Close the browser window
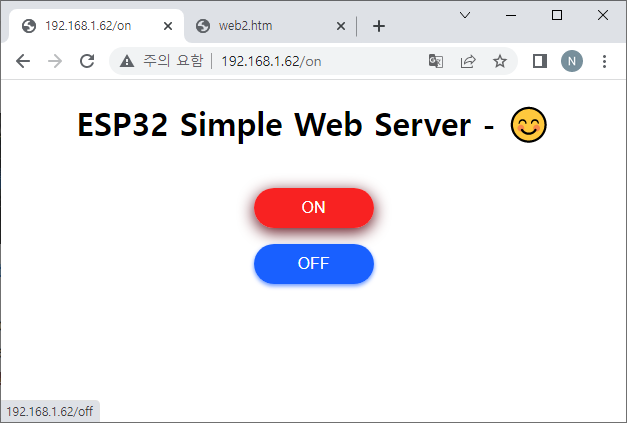Screen dimensions: 627x423 (603, 15)
